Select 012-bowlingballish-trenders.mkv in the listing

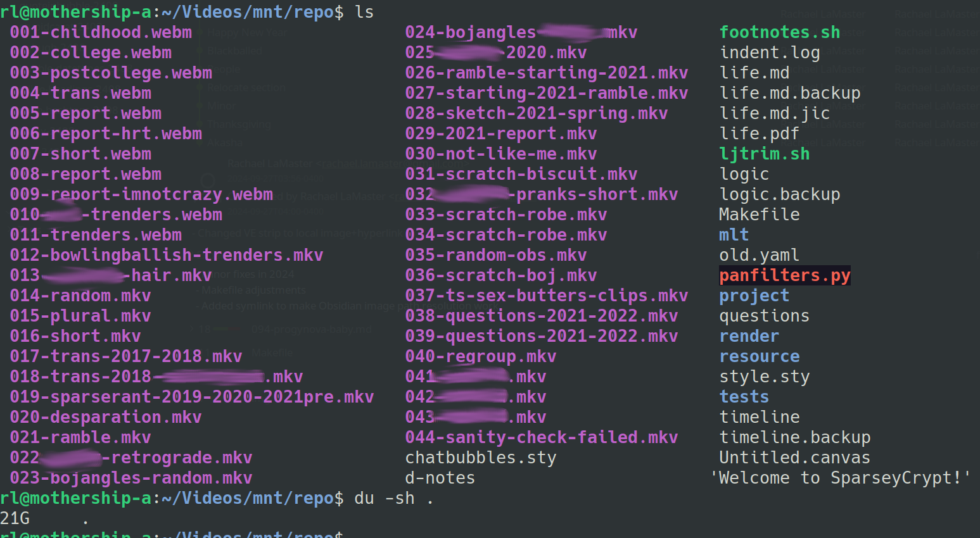pyautogui.click(x=167, y=255)
